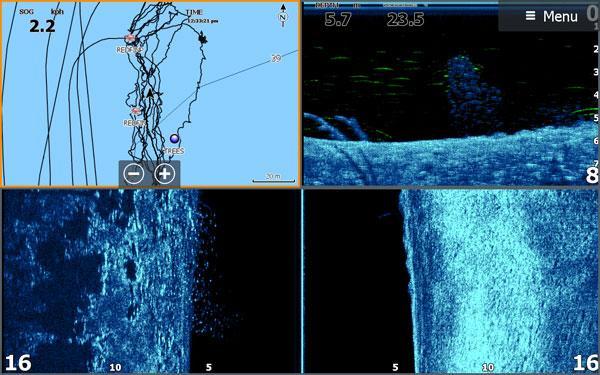Tap the right SideScan 5 marker
Viewport: 600px width, 375px height.
[x=395, y=367]
